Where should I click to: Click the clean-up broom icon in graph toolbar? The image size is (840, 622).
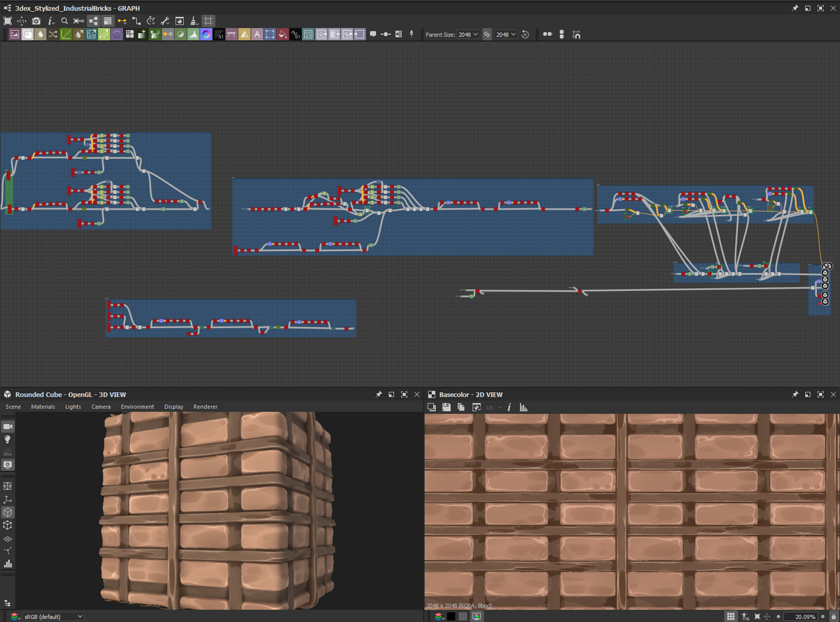[194, 21]
